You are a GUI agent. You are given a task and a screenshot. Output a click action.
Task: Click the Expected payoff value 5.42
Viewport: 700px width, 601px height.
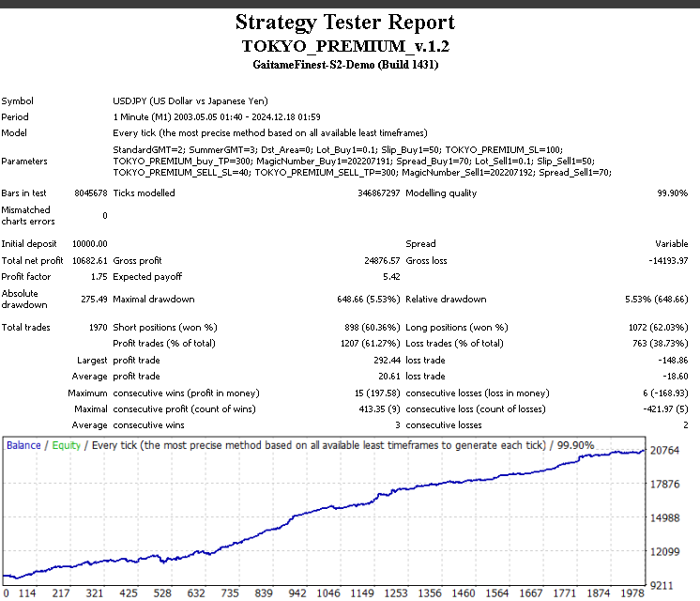click(x=391, y=277)
